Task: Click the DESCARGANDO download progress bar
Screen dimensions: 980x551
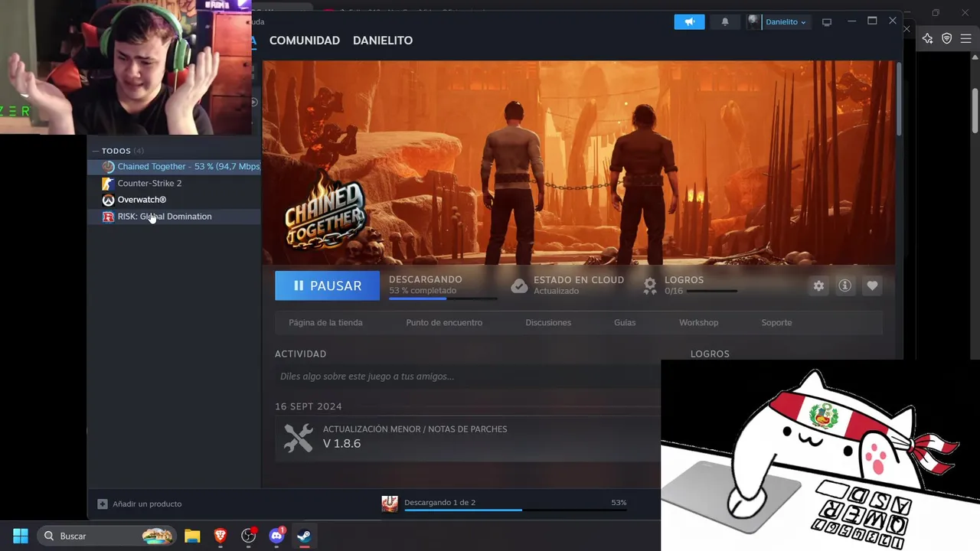Action: pos(443,298)
